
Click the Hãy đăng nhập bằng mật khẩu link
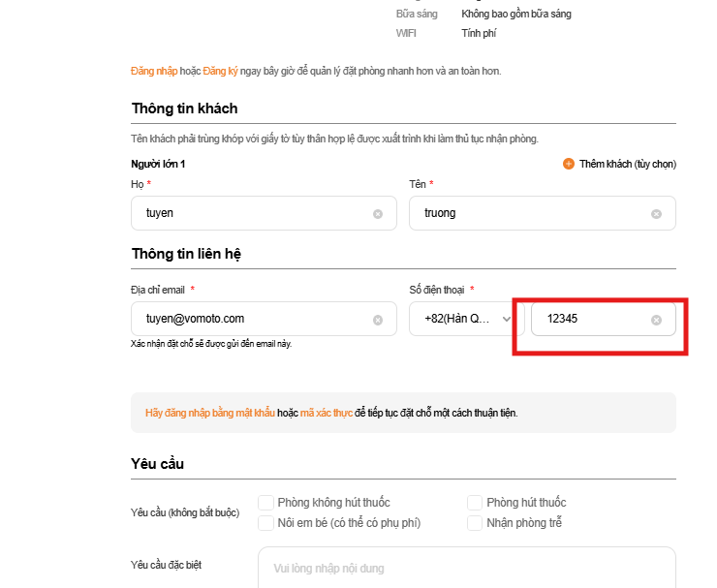click(x=209, y=413)
